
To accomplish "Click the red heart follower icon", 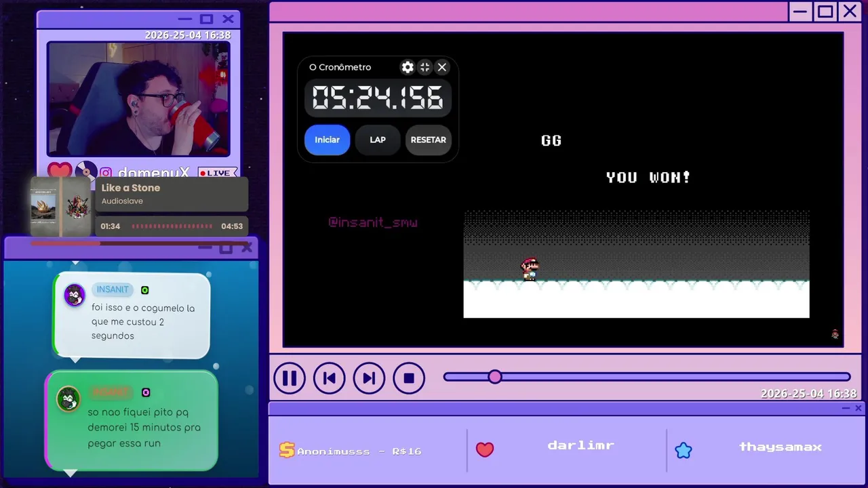I will tap(485, 449).
